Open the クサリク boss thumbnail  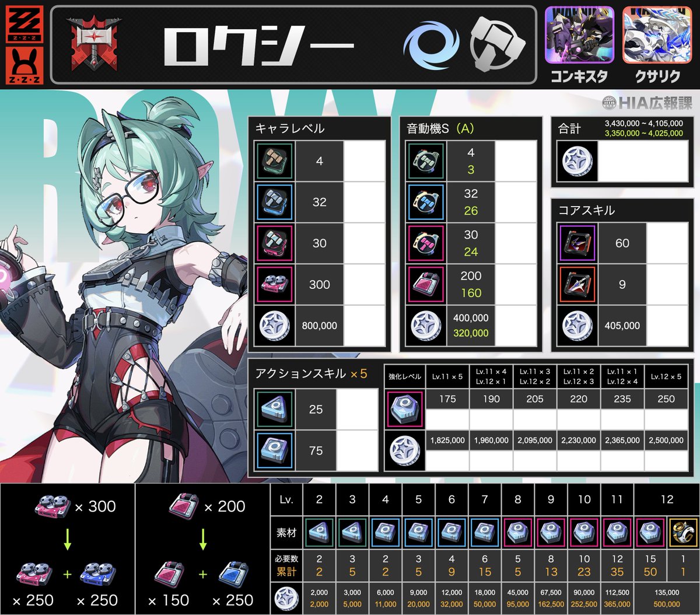(657, 36)
